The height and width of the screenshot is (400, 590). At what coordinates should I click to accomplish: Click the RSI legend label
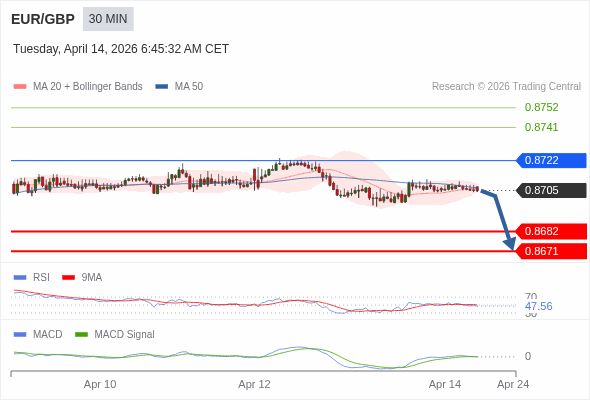click(41, 278)
